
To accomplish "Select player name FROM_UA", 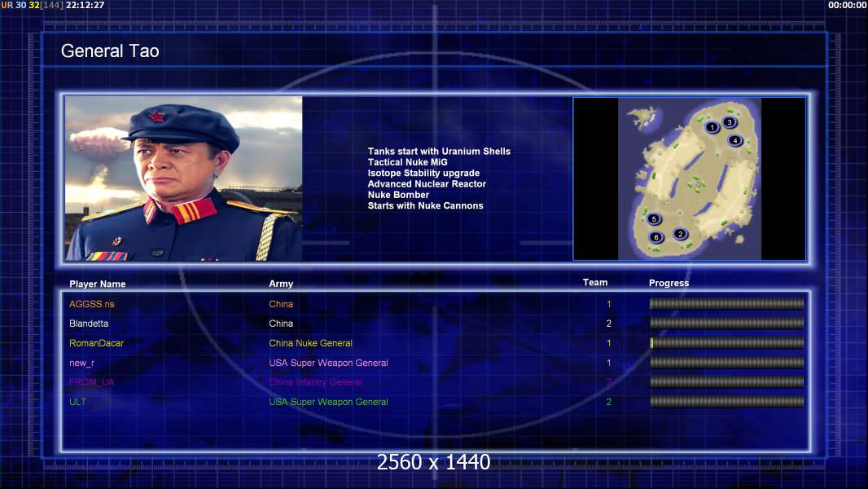I will point(92,382).
